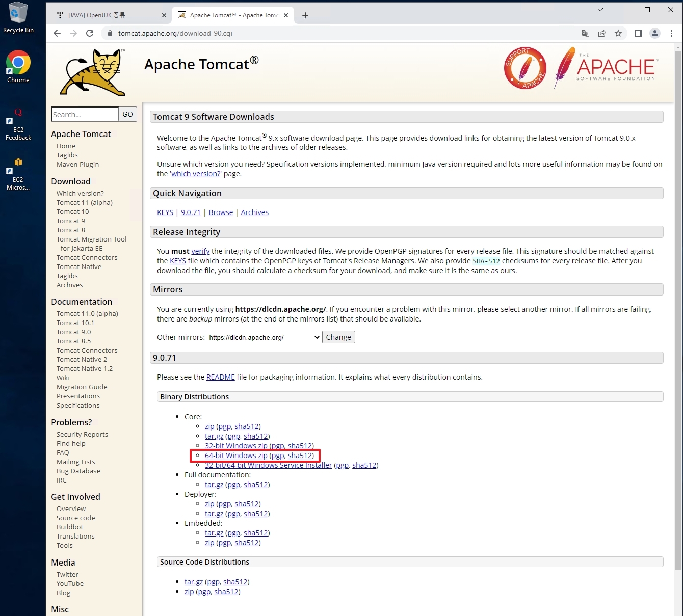The image size is (683, 616).
Task: Expand the Other mirrors dropdown
Action: (x=264, y=337)
